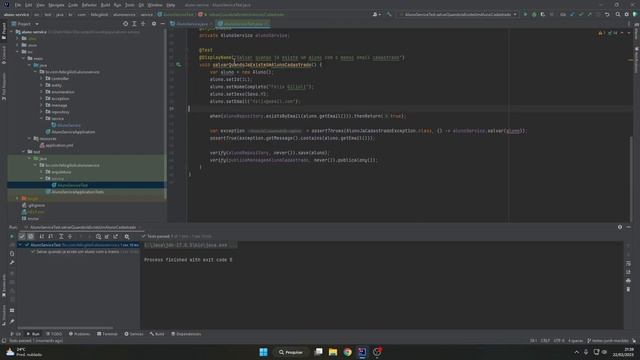The width and height of the screenshot is (640, 360).
Task: Open the Code menu
Action: coord(73,5)
